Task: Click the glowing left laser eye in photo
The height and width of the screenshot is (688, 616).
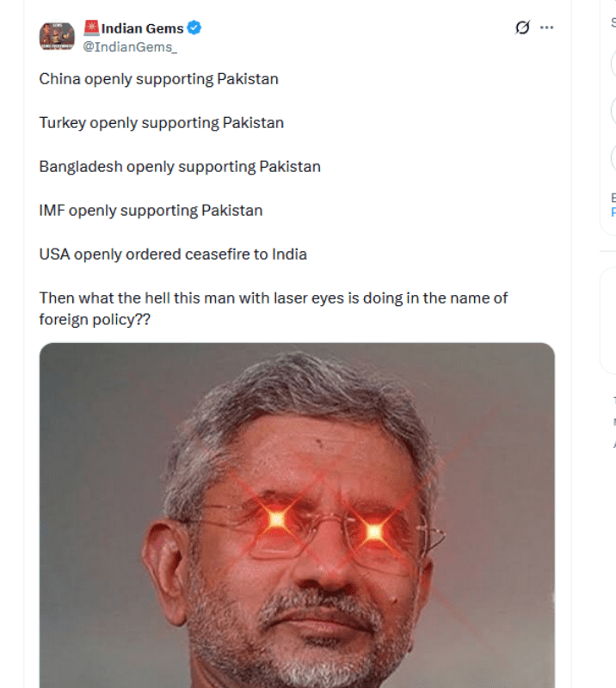Action: pos(277,519)
